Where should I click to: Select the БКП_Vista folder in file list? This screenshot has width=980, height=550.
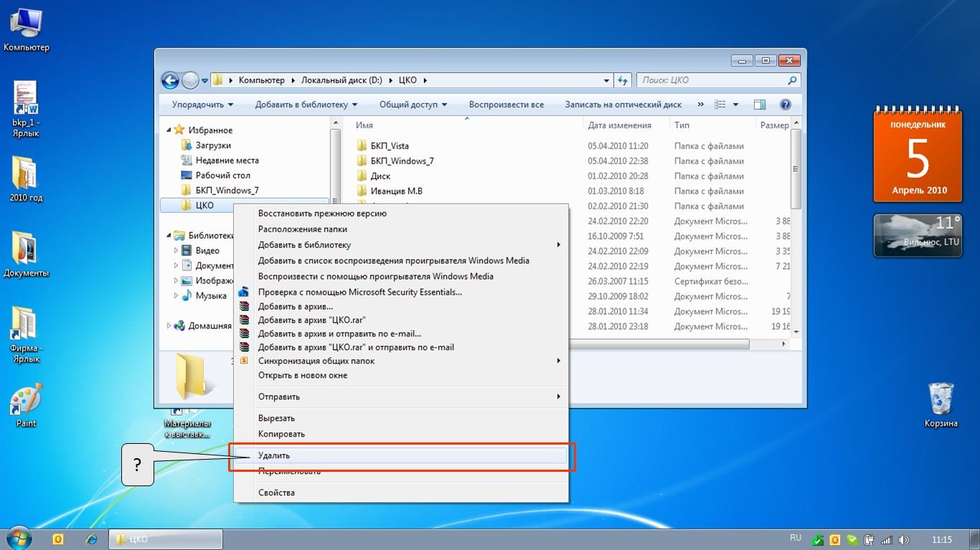pos(390,146)
